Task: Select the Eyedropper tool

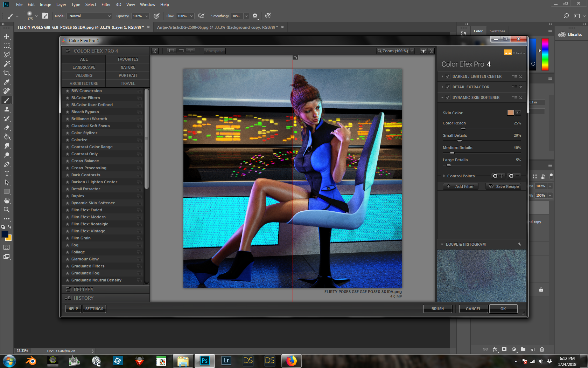Action: click(x=7, y=82)
